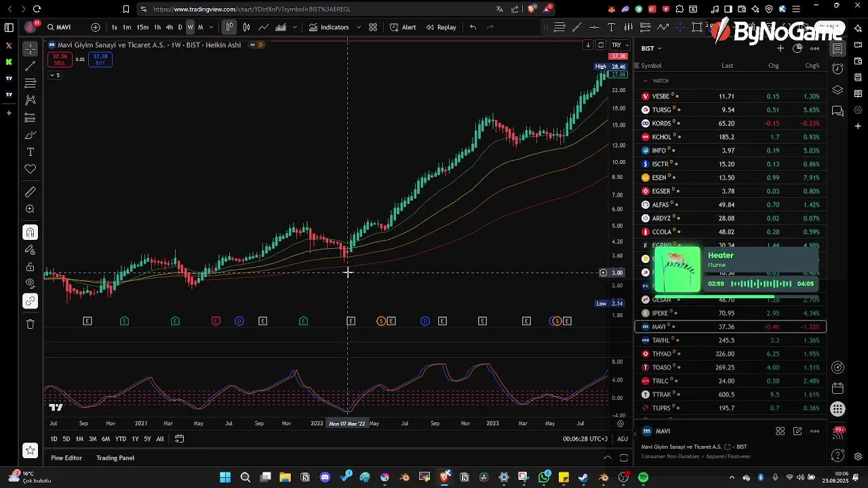Collapse indicator legend showing 5

54,75
